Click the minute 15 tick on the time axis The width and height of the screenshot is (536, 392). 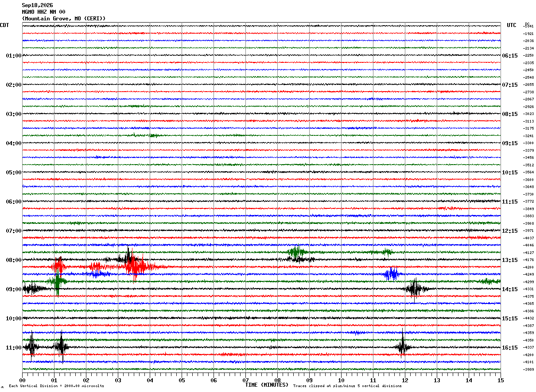pyautogui.click(x=501, y=380)
